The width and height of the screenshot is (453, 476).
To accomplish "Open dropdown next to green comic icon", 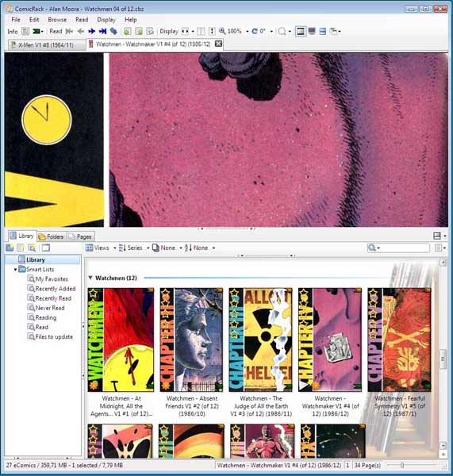I will coord(42,32).
